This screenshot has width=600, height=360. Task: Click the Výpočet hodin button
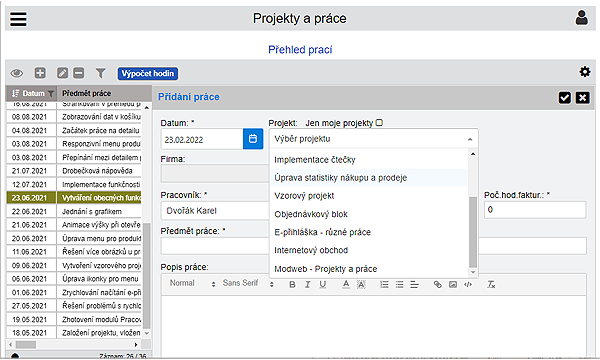[x=148, y=73]
